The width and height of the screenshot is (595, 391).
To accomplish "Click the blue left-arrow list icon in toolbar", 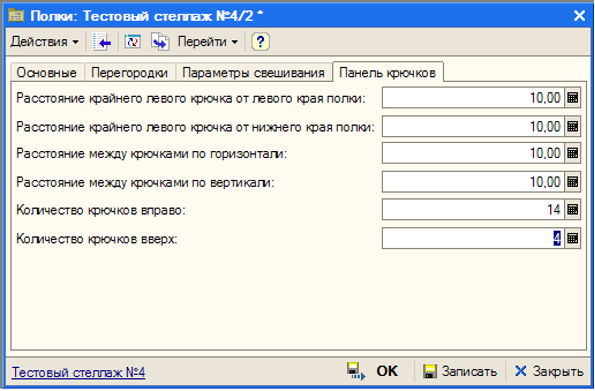I will click(x=102, y=41).
